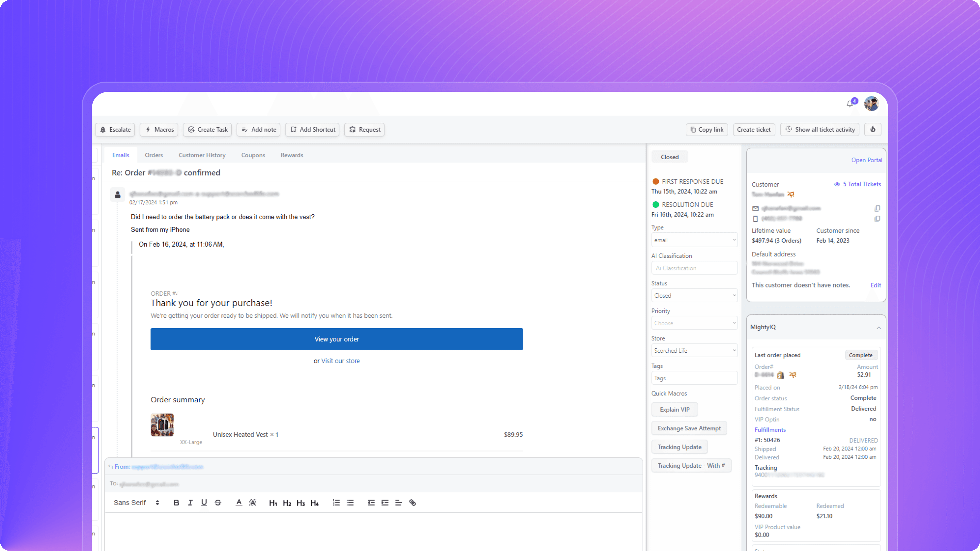The height and width of the screenshot is (551, 980).
Task: Apply Heading 4 style
Action: (x=315, y=503)
